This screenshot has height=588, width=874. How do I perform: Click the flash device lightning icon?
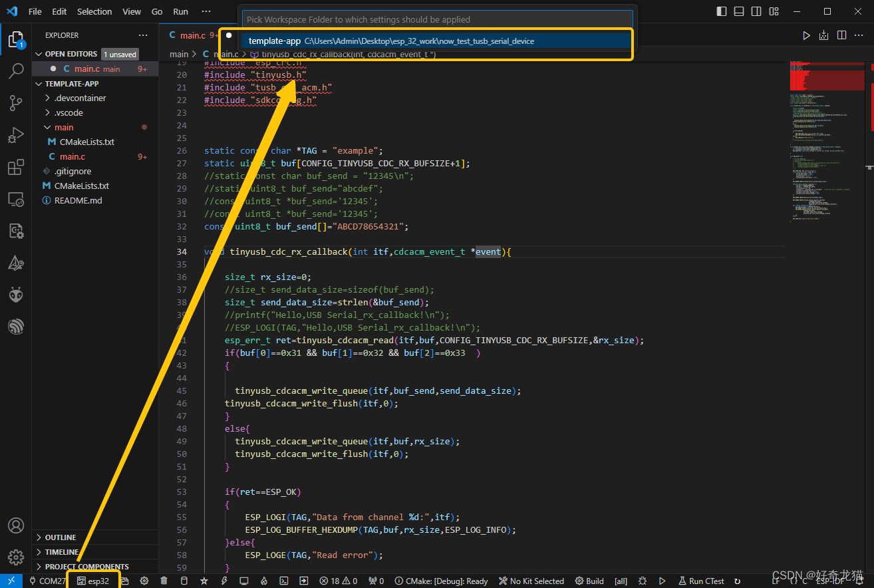(x=223, y=581)
